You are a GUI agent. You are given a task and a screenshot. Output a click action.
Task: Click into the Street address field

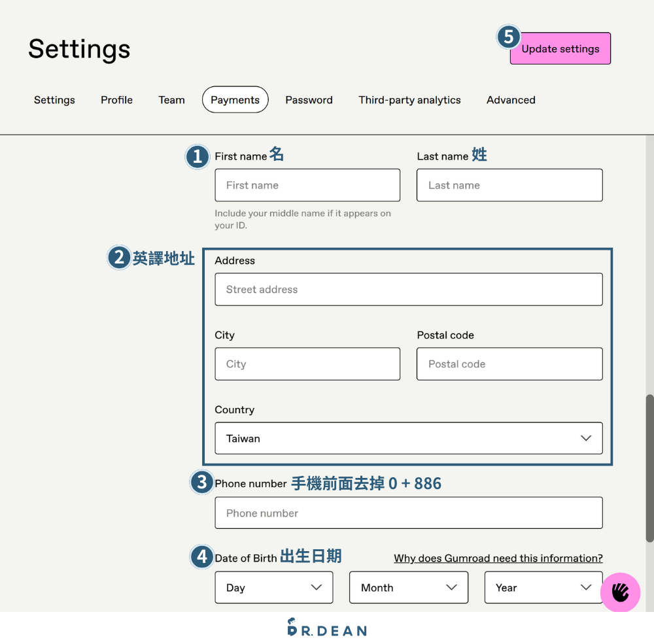408,290
